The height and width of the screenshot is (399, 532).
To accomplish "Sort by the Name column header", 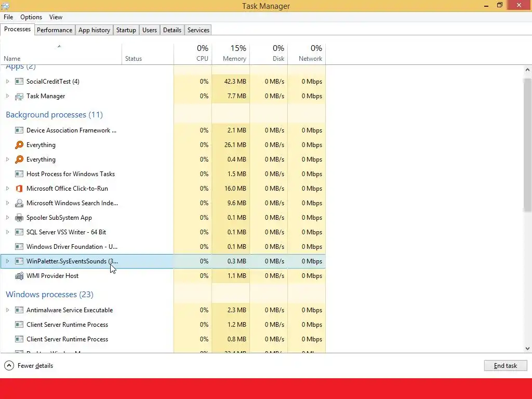I will coord(61,54).
